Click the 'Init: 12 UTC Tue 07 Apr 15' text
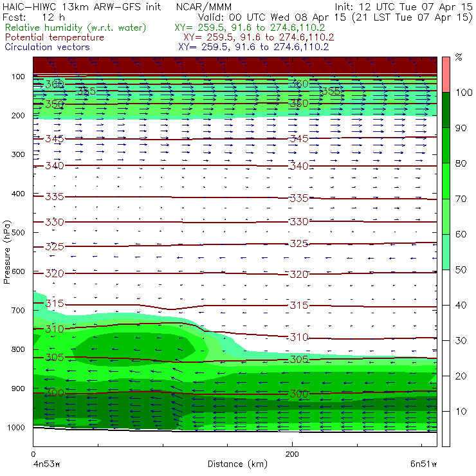Screen dimensions: 476x476 click(x=403, y=6)
